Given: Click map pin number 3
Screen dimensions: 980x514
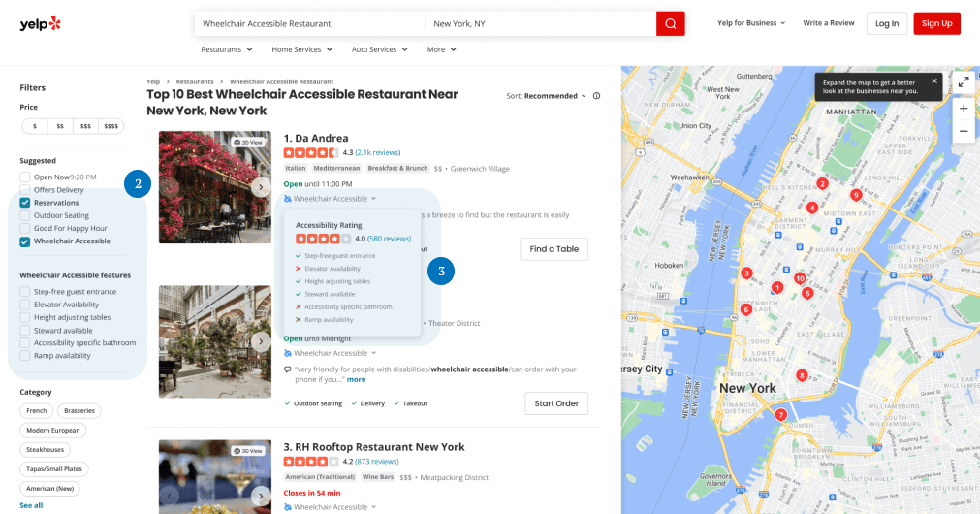Looking at the screenshot, I should [746, 273].
